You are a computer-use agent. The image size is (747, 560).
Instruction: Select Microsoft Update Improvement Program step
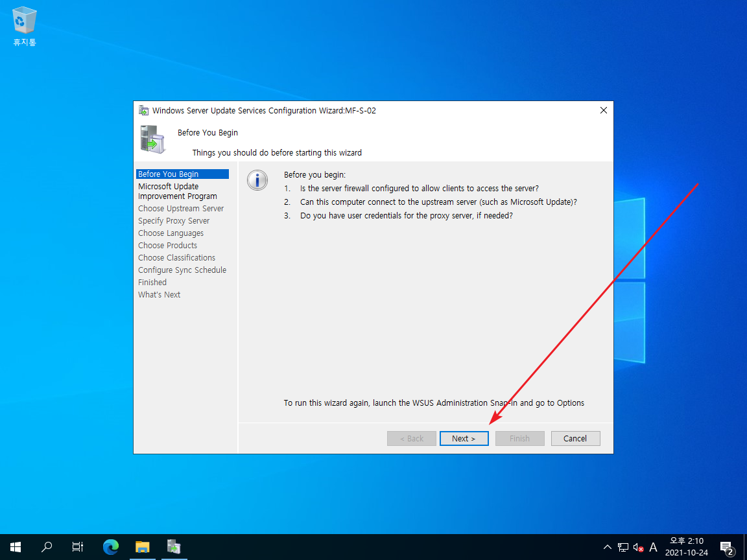178,191
